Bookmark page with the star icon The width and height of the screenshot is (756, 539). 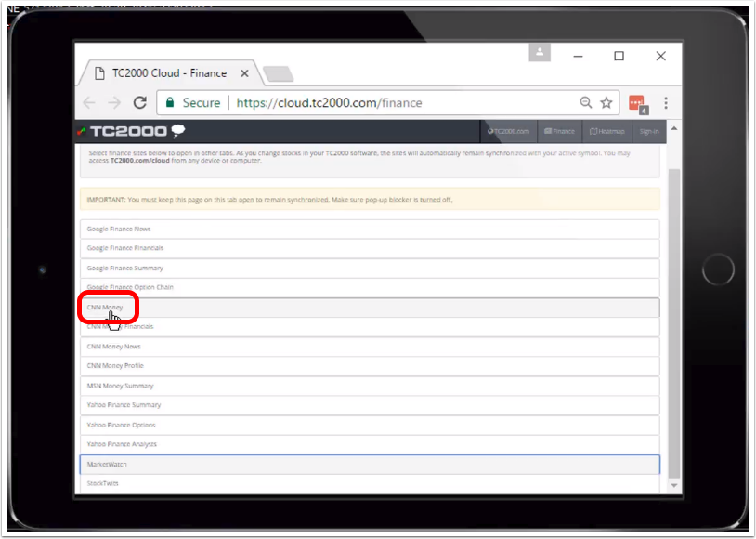pos(606,102)
